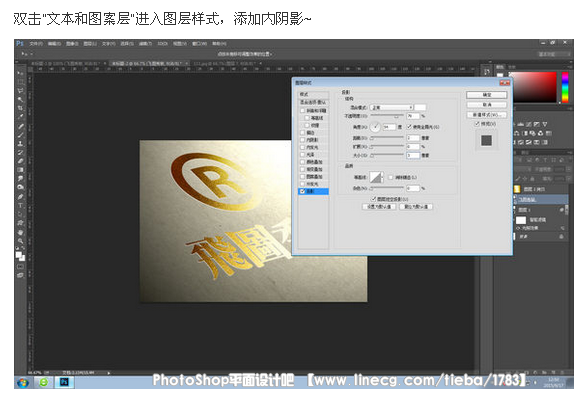Screen dimensions: 576x397
Task: Open the green browser icon on taskbar
Action: point(44,382)
